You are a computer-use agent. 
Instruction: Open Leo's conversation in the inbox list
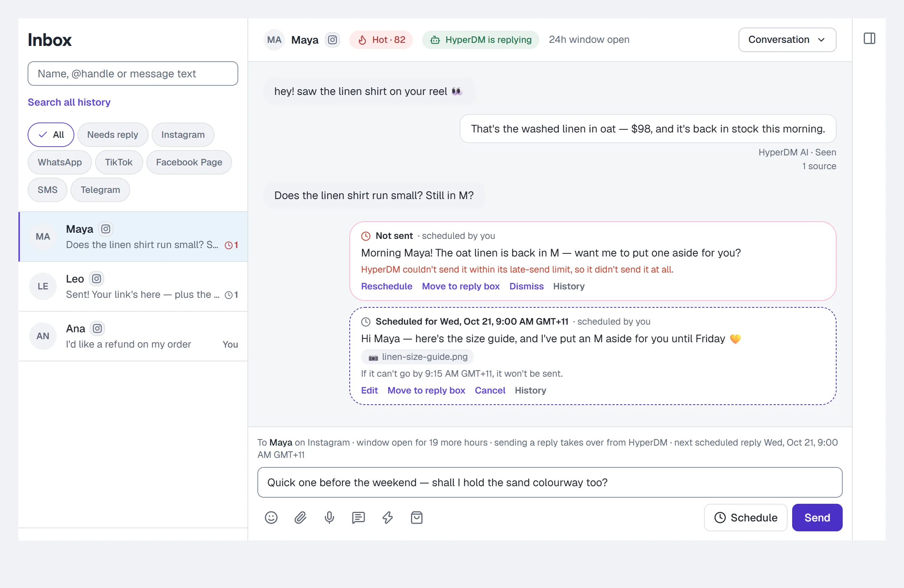tap(133, 286)
